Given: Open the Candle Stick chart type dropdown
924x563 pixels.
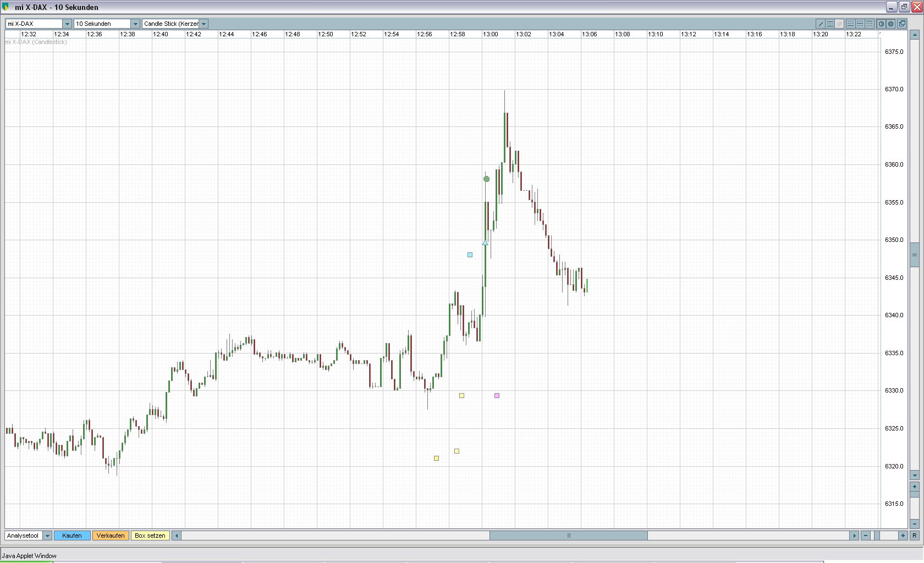Looking at the screenshot, I should 204,24.
